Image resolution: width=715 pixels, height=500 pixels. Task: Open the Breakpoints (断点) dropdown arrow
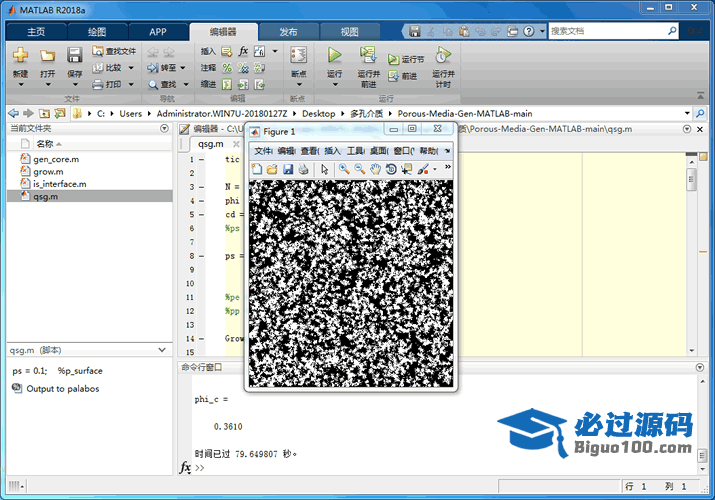299,85
